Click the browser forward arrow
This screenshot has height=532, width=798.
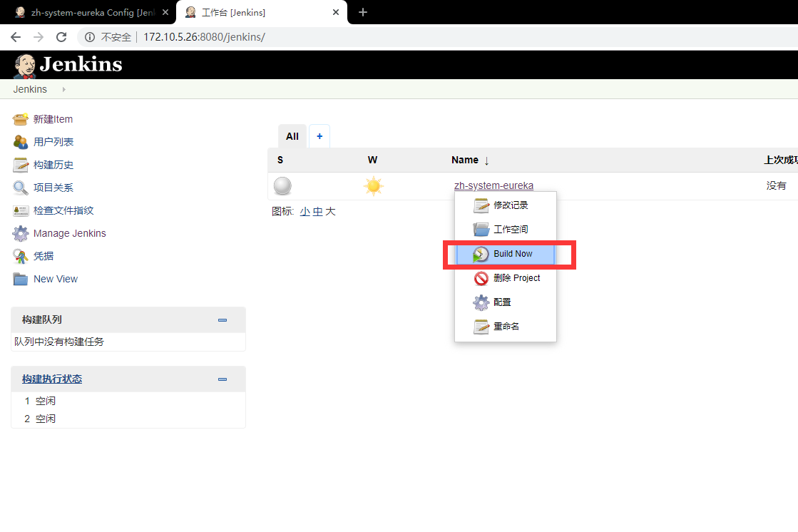pyautogui.click(x=39, y=37)
